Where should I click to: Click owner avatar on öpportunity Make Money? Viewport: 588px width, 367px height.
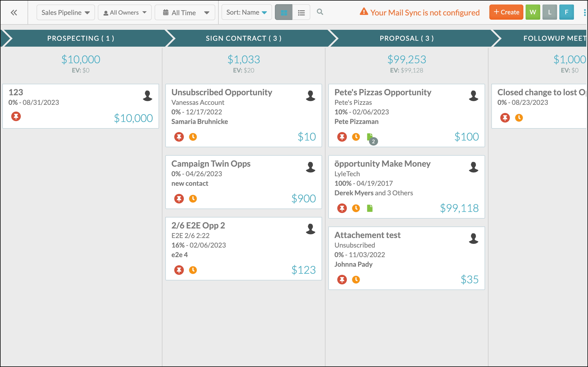click(474, 167)
